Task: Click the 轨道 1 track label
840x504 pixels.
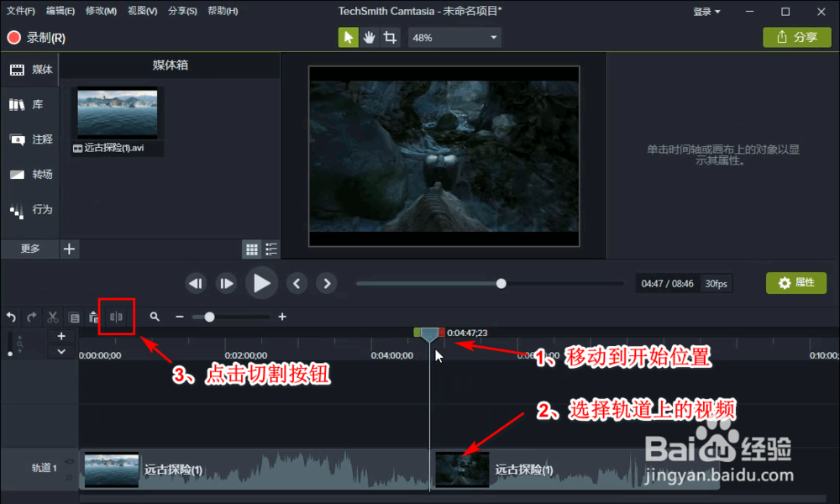Action: pyautogui.click(x=44, y=468)
